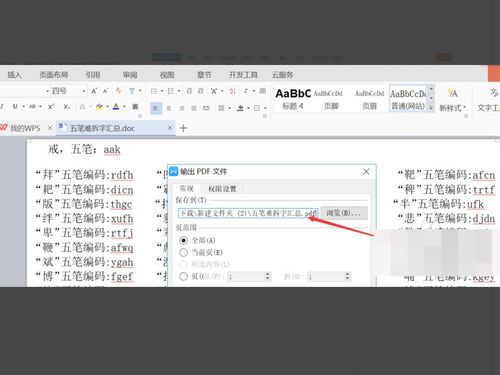This screenshot has height=375, width=500.
Task: Increase the to-page spinner value
Action: pos(347,274)
